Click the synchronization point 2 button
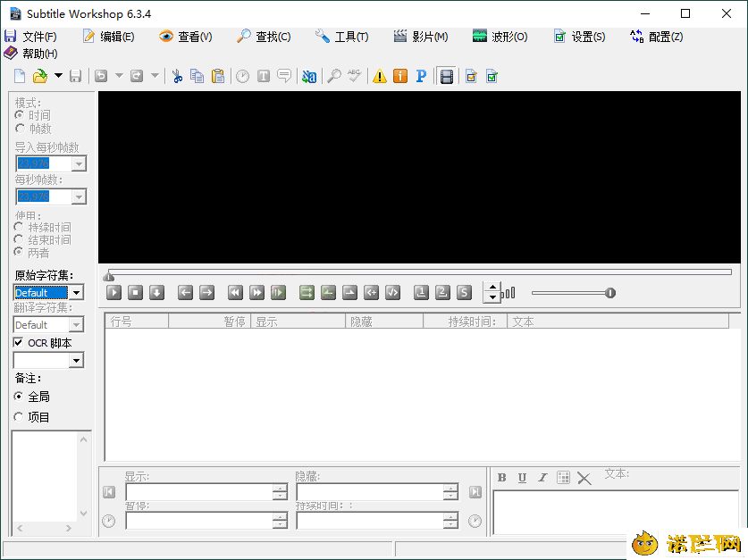Screen dimensions: 748x560 click(442, 293)
